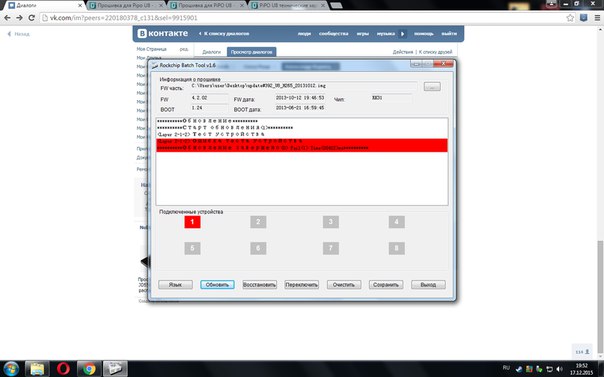Viewport: 604px width, 377px height.
Task: Open the Диалоги tab in VK
Action: [211, 52]
